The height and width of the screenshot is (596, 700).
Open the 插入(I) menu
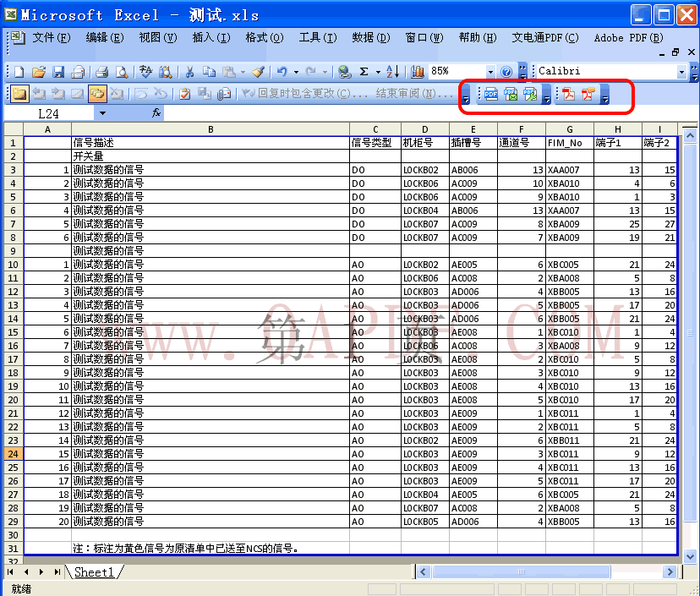click(x=211, y=37)
